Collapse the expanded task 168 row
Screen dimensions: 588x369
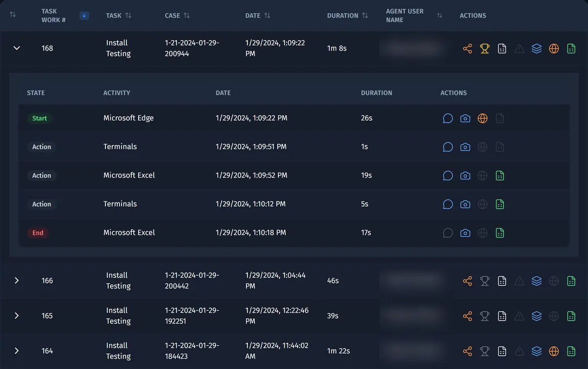17,49
